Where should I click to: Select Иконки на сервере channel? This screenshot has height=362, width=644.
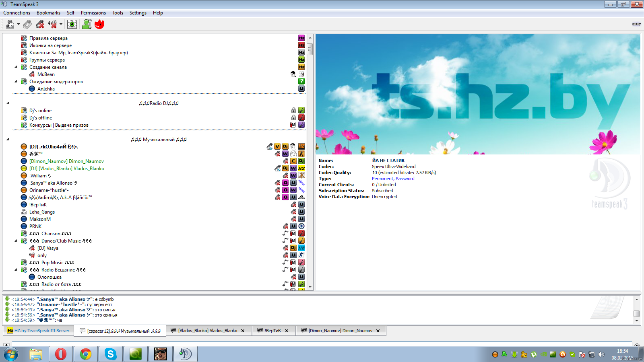click(50, 45)
